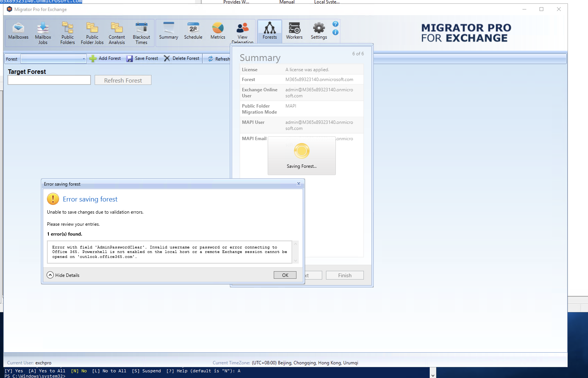Open Public Folder Jobs
This screenshot has width=588, height=378.
pyautogui.click(x=92, y=33)
